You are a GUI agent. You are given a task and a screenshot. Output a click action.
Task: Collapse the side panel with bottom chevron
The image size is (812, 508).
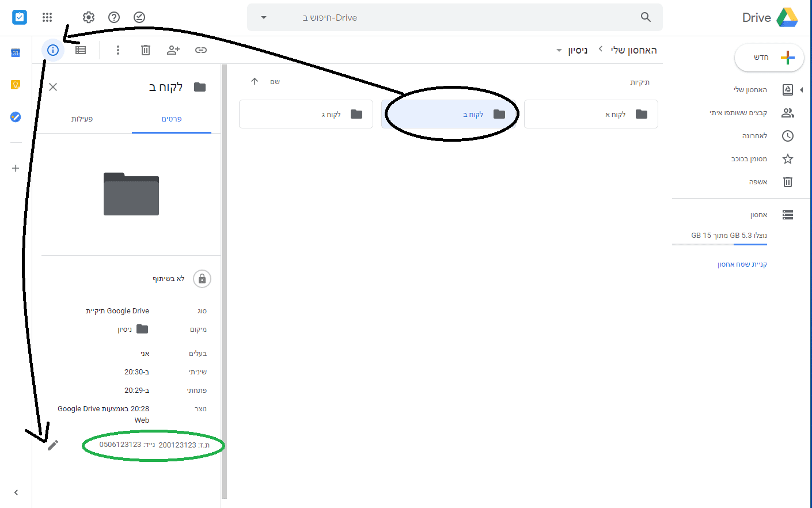[16, 492]
